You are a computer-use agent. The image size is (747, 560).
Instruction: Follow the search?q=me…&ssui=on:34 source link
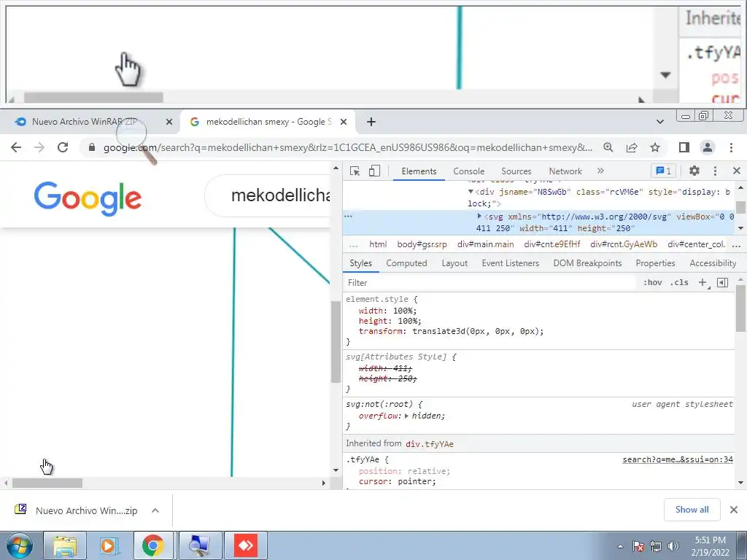point(678,459)
